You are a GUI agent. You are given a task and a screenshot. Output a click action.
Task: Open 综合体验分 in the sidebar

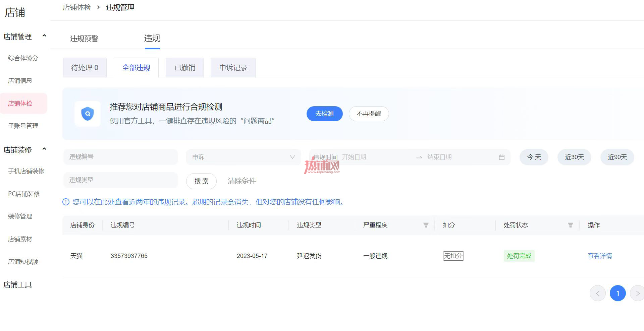23,58
